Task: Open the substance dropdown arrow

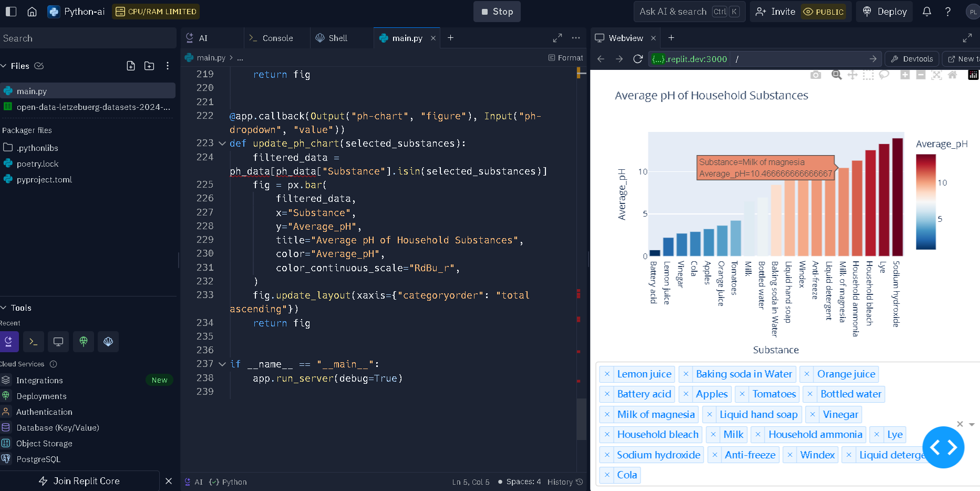Action: pyautogui.click(x=972, y=424)
